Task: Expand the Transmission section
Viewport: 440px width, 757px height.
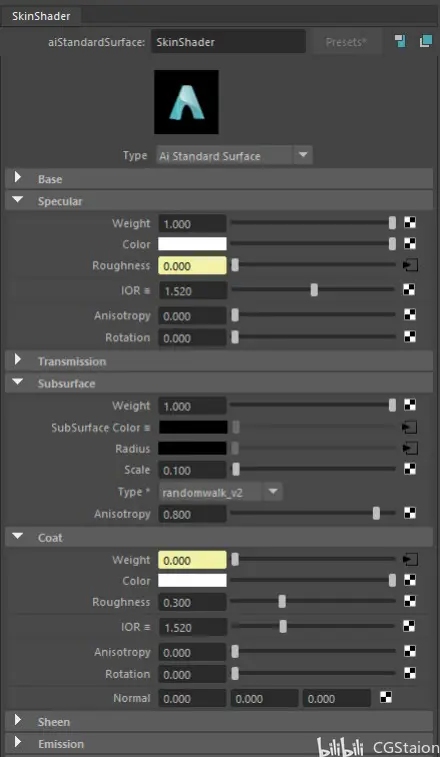Action: 18,360
